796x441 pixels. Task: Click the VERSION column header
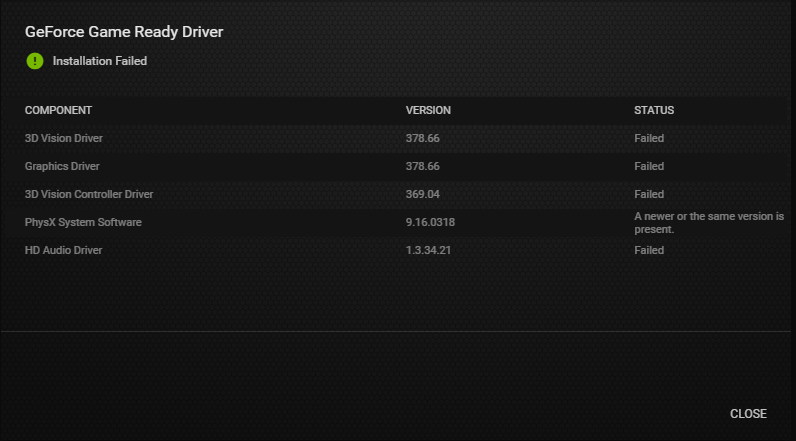(428, 110)
